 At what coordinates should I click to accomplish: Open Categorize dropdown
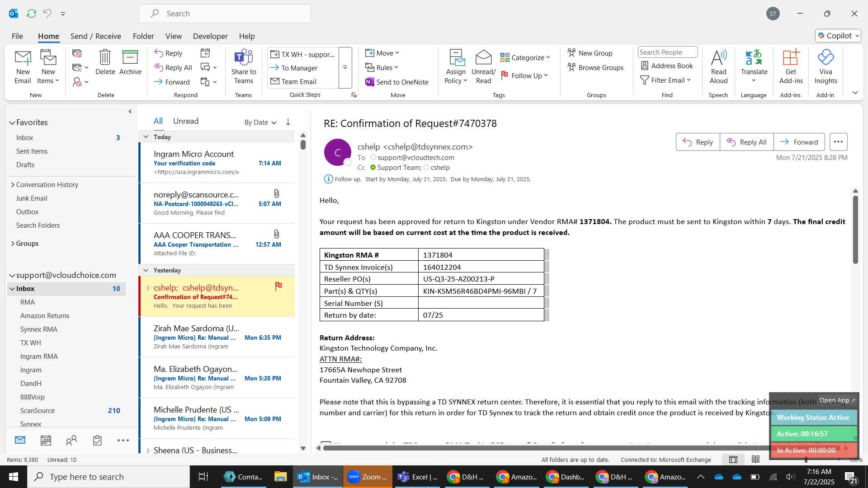(x=525, y=57)
